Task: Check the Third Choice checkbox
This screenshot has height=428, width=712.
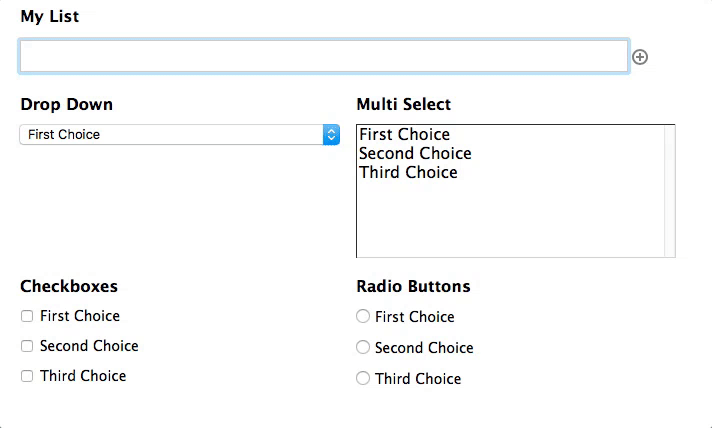Action: coord(27,376)
